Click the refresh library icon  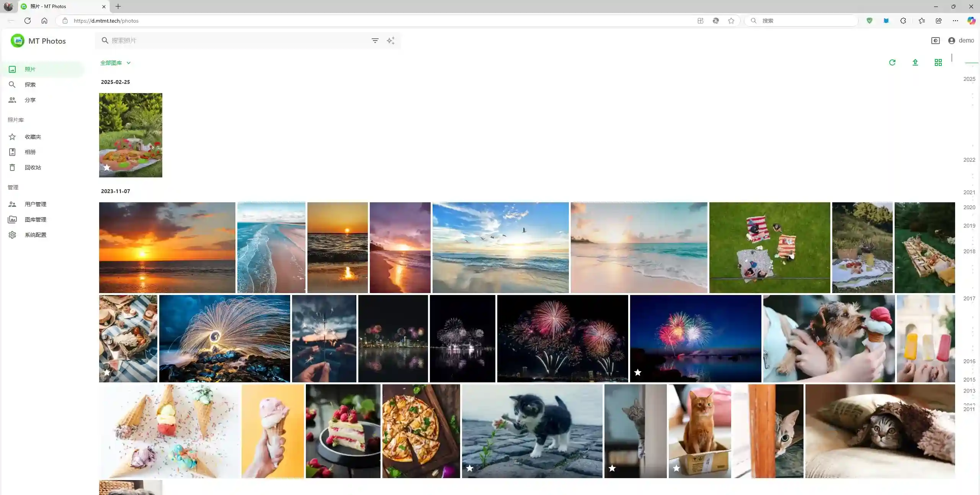pyautogui.click(x=892, y=62)
